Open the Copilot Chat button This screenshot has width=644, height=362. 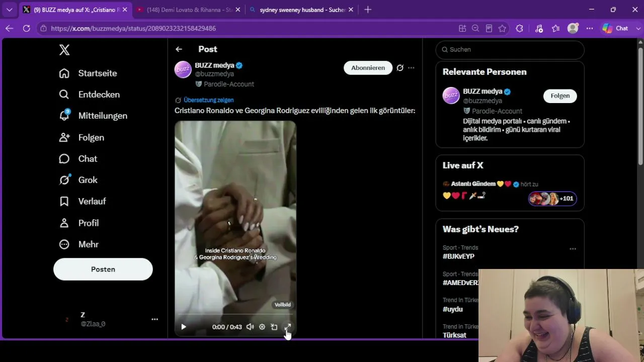616,29
